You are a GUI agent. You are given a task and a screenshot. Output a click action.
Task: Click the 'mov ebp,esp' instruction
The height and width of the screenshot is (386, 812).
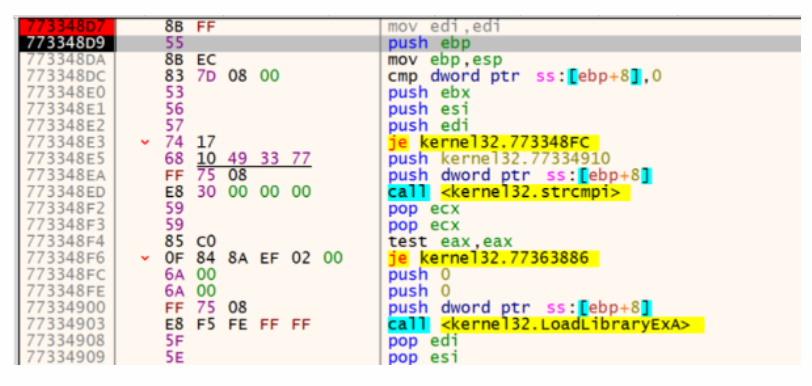[444, 60]
